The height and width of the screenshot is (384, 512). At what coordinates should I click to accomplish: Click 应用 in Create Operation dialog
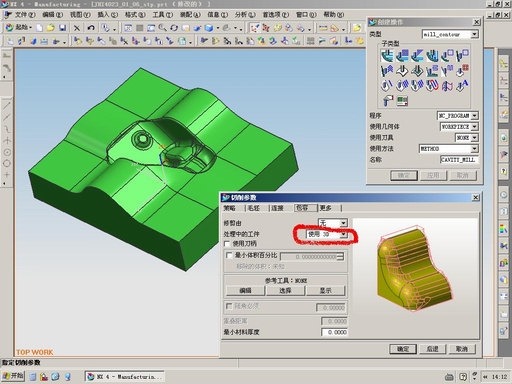(433, 175)
